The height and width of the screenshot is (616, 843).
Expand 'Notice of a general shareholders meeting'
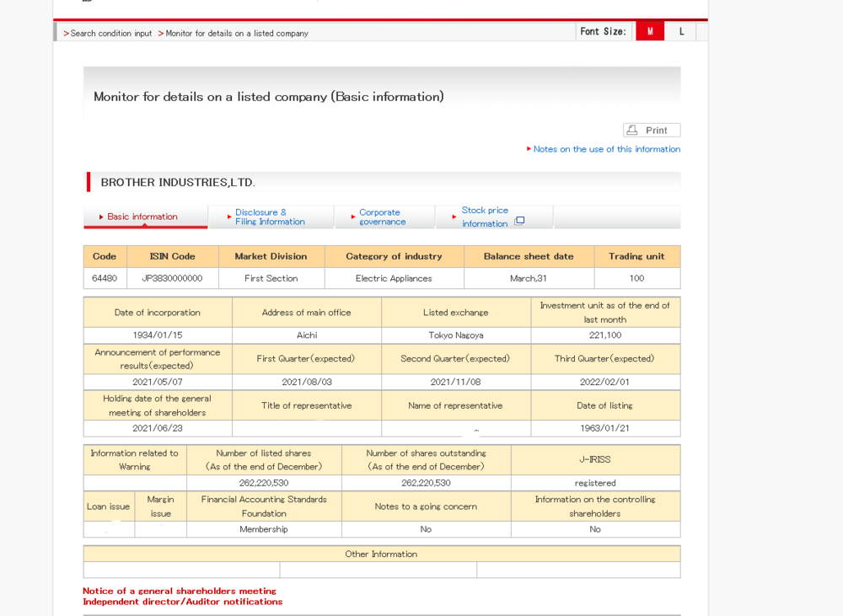click(x=180, y=591)
